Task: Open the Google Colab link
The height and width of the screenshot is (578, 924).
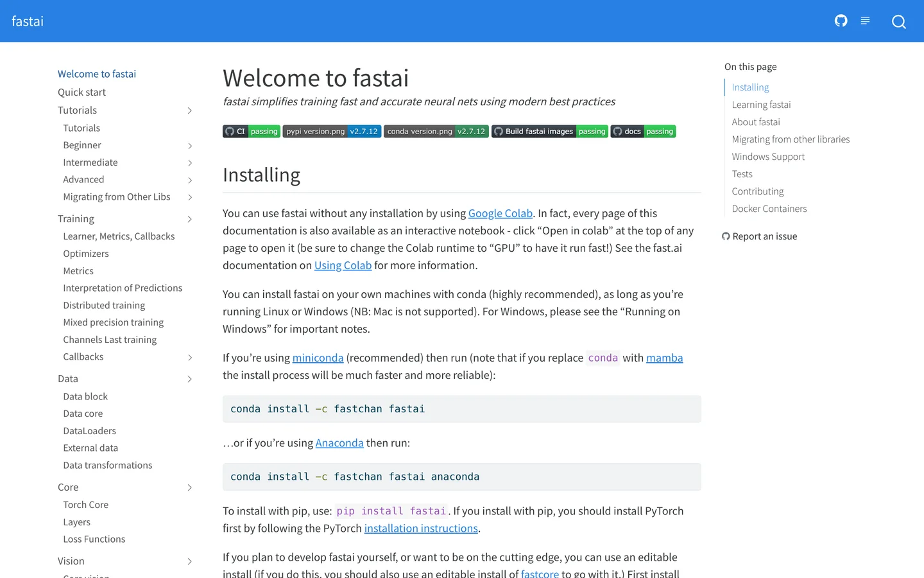Action: tap(501, 213)
